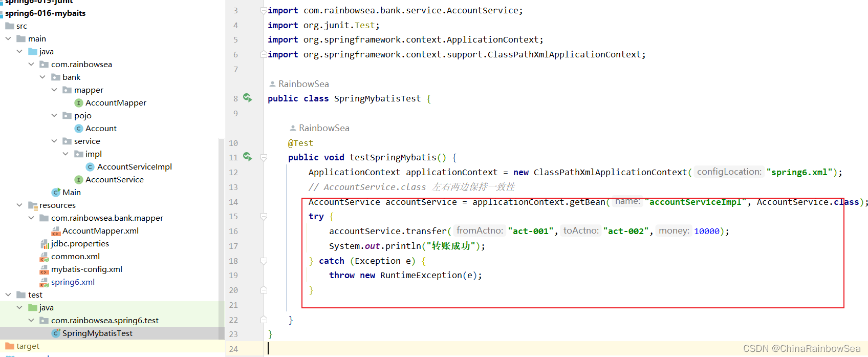Collapse the com.rainbowsea package
Image resolution: width=868 pixels, height=357 pixels.
pyautogui.click(x=31, y=64)
